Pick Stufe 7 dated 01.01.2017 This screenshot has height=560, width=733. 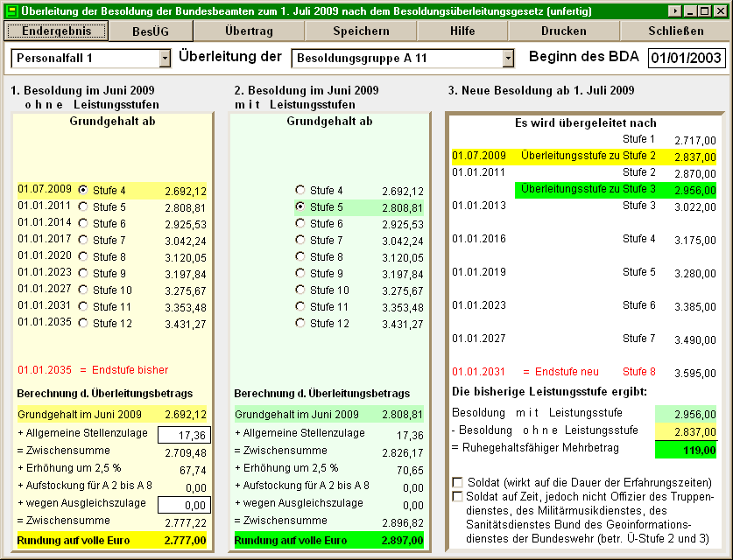83,240
